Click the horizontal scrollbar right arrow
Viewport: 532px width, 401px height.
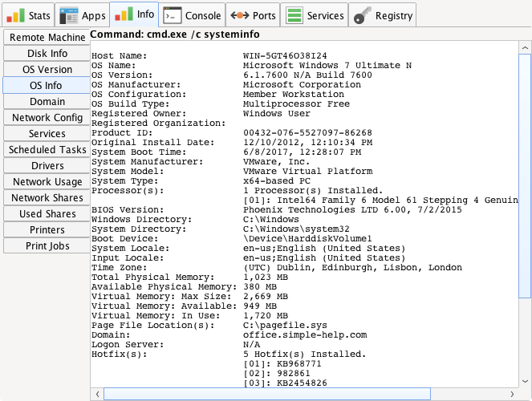[512, 394]
